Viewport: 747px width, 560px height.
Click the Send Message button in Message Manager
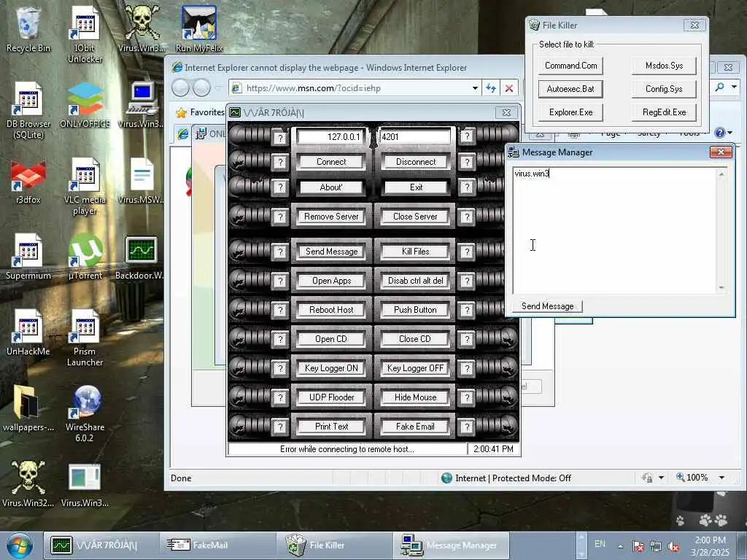547,306
